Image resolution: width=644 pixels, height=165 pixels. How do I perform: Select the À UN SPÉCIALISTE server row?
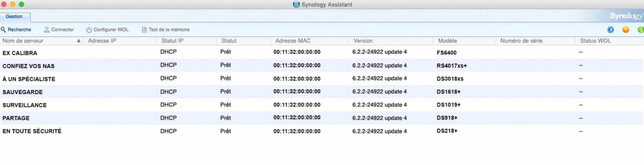[322, 79]
